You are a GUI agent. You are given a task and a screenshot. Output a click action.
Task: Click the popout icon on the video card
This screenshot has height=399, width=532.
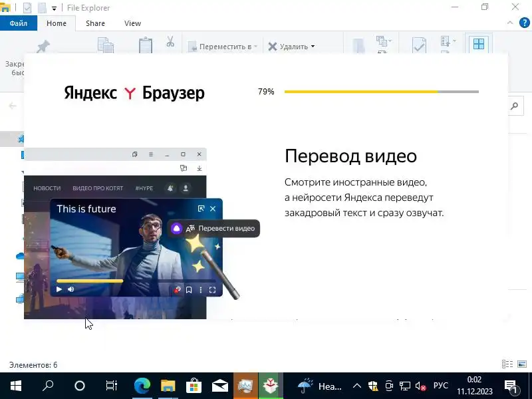pyautogui.click(x=201, y=209)
